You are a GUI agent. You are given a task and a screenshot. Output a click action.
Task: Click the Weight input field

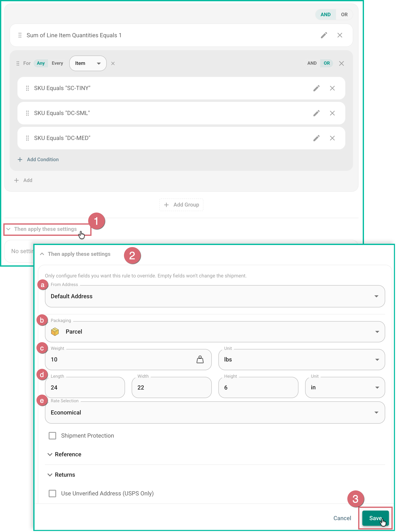pyautogui.click(x=128, y=359)
